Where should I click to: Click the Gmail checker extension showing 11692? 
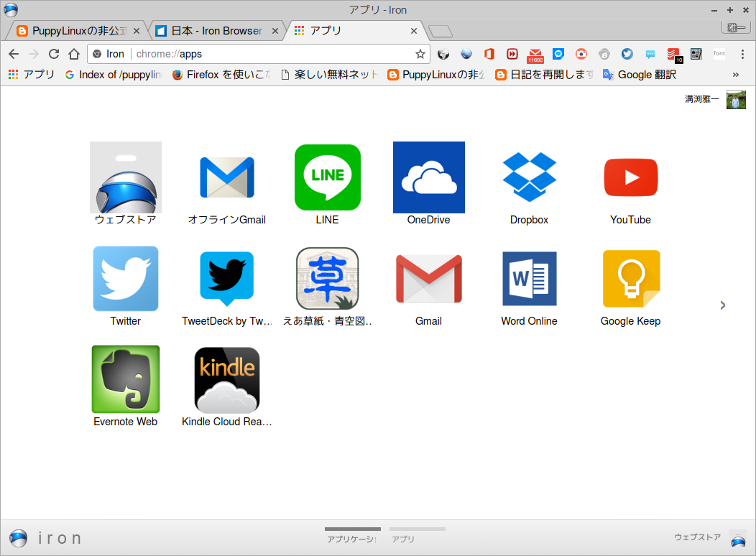coord(535,55)
